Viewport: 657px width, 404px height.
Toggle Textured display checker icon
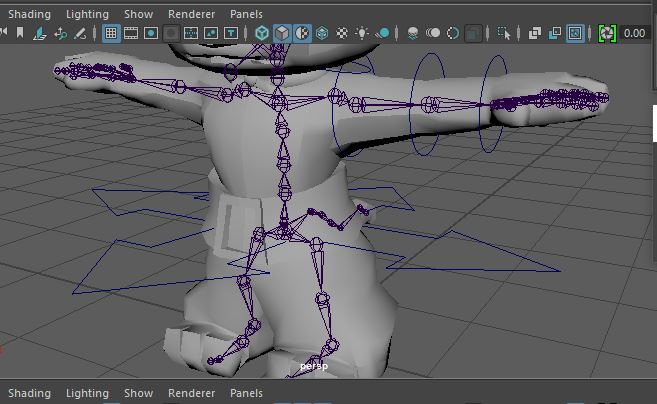(x=342, y=33)
